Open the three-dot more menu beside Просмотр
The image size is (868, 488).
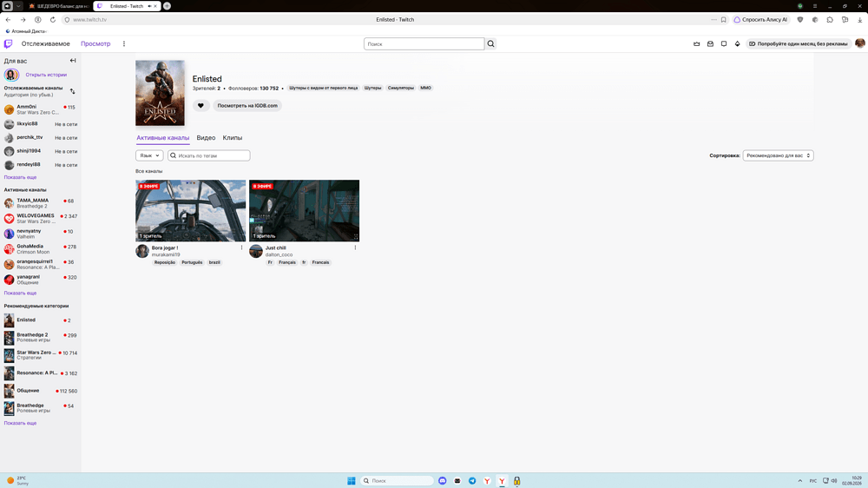(x=124, y=43)
